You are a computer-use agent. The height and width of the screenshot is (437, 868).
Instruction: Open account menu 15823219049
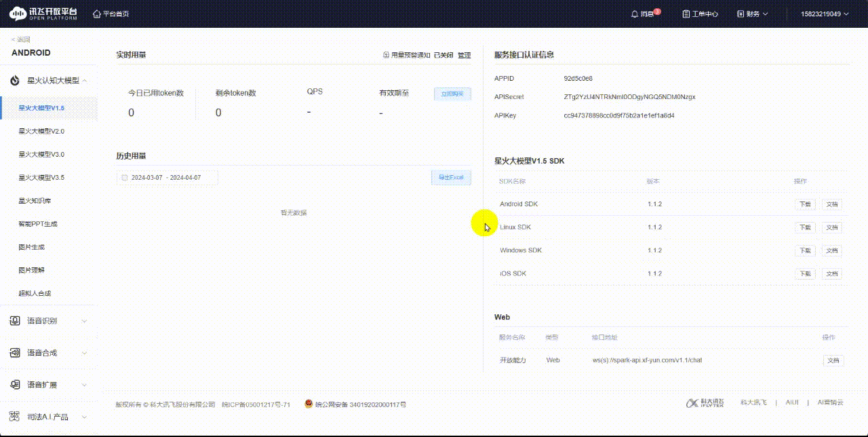[825, 14]
